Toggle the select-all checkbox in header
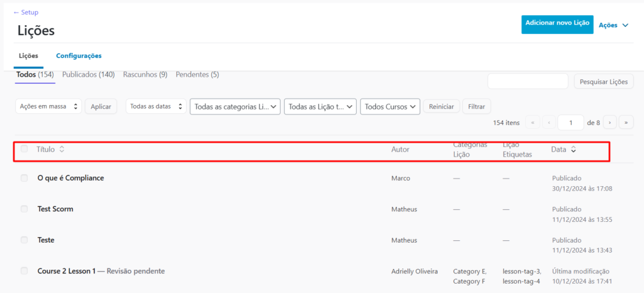This screenshot has height=293, width=644. pos(25,149)
